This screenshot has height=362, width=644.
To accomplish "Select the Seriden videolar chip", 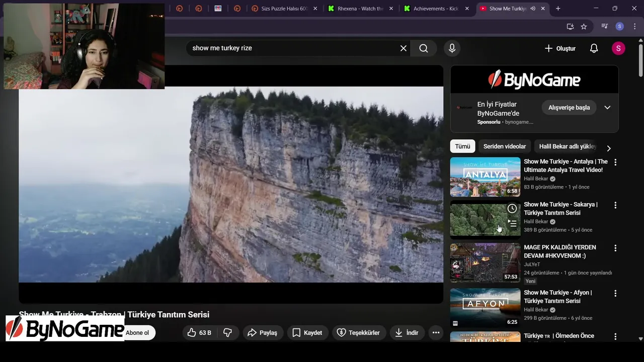I will click(505, 146).
